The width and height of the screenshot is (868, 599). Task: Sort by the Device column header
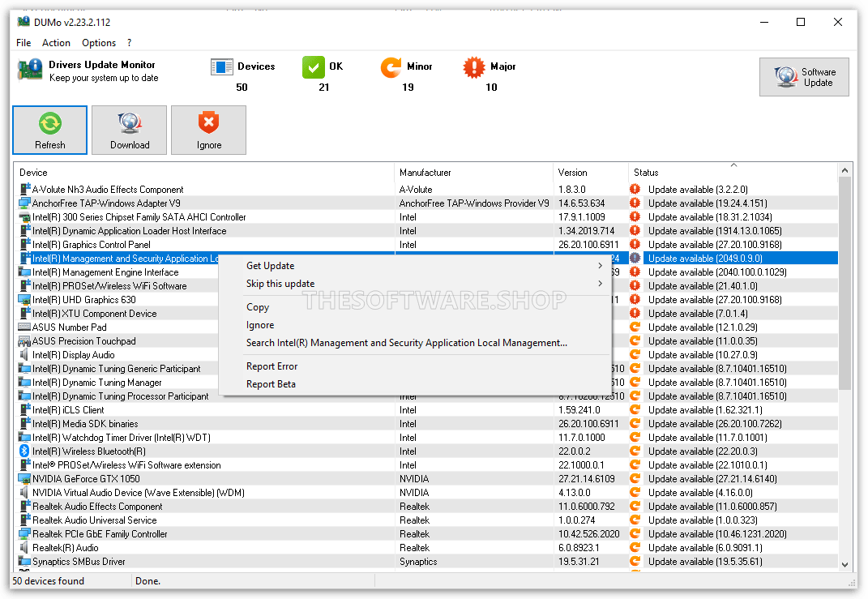(203, 172)
